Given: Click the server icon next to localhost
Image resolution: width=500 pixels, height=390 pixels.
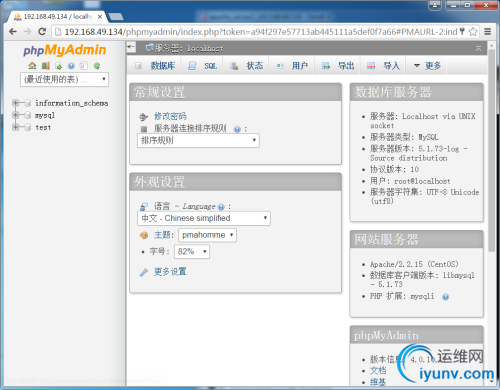Looking at the screenshot, I should coord(150,48).
